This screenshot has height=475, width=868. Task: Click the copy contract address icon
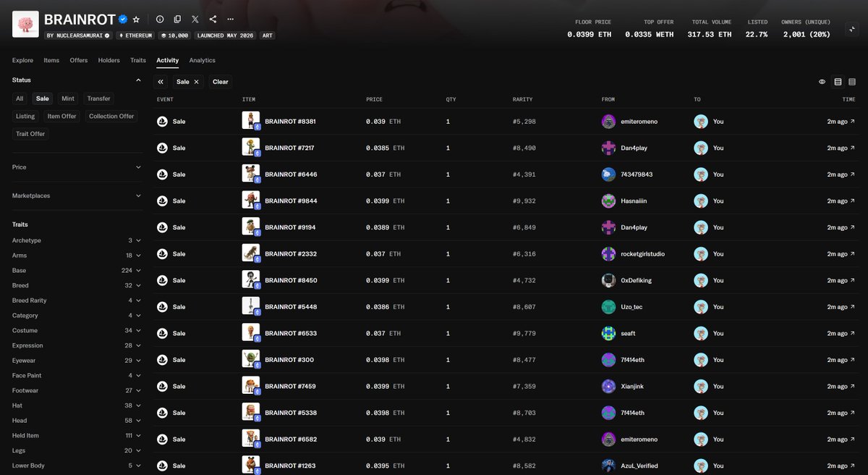point(177,20)
